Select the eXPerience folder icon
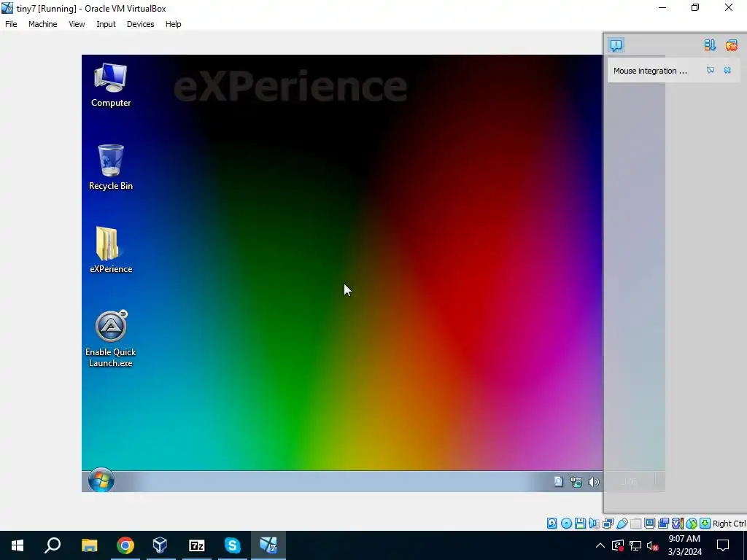The image size is (747, 560). (111, 250)
